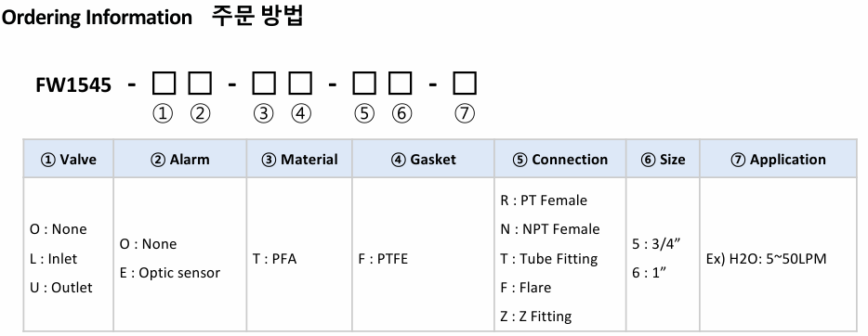Select the Material column header
The height and width of the screenshot is (336, 868).
click(299, 159)
